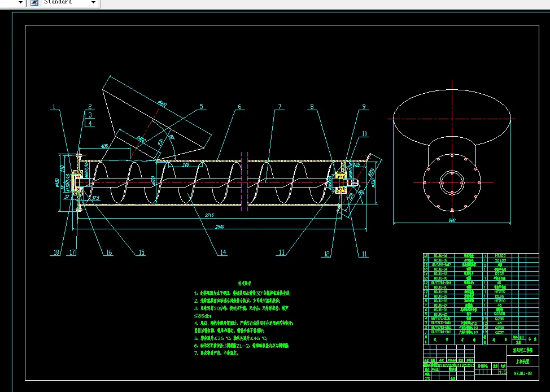550x392 pixels.
Task: Select part balloon label 17
Action: (x=72, y=252)
